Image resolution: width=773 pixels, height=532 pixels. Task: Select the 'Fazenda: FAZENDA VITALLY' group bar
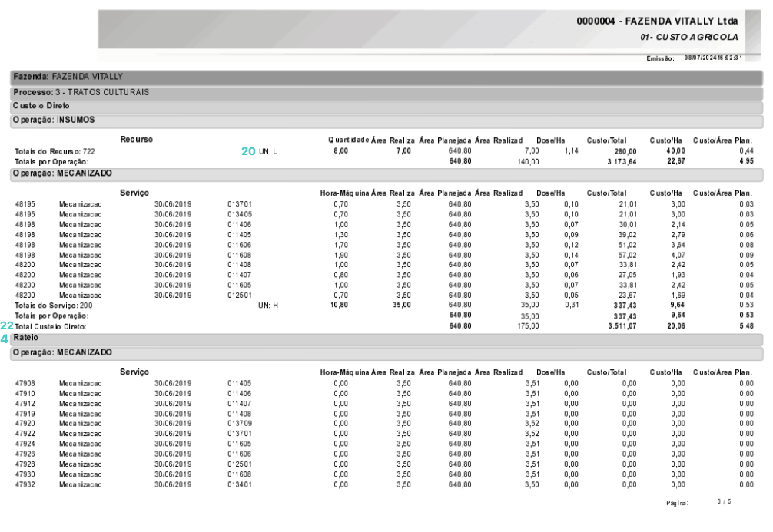[x=386, y=78]
